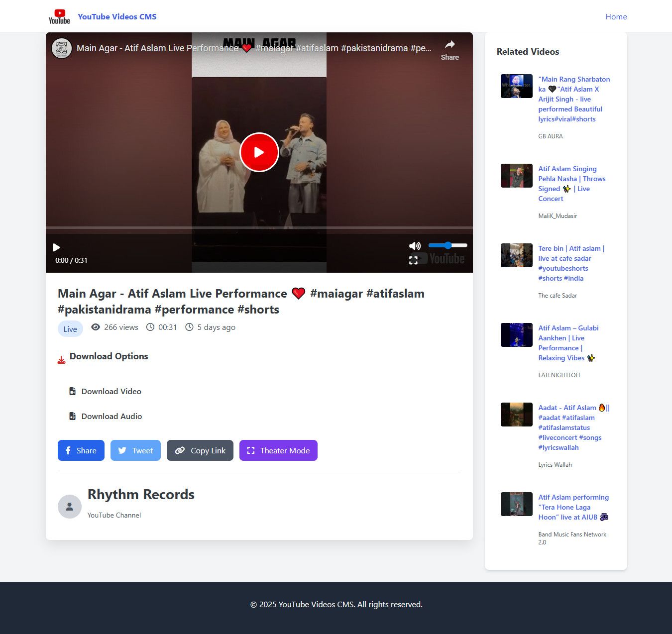Switch to Theater Mode
The width and height of the screenshot is (672, 634).
coord(278,450)
